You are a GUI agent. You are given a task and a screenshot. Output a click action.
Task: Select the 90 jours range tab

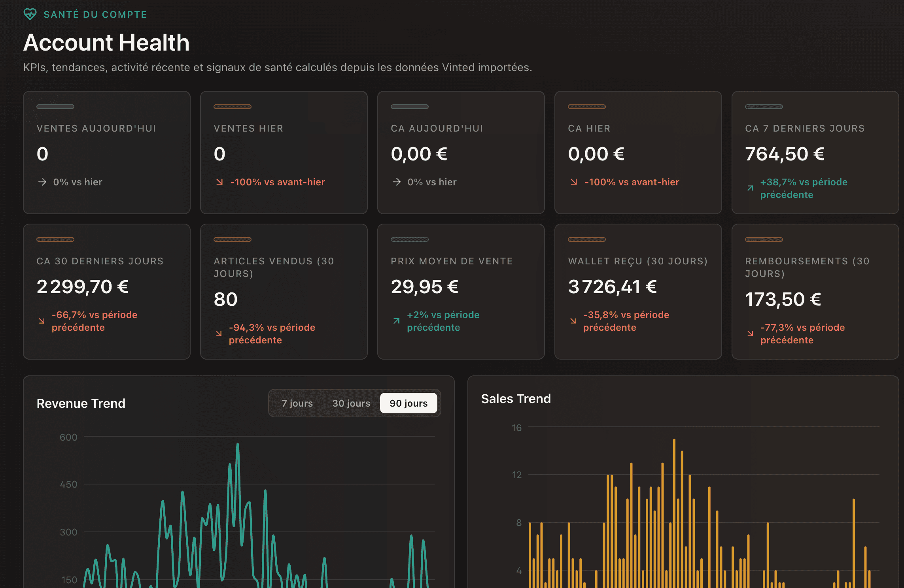pyautogui.click(x=409, y=403)
